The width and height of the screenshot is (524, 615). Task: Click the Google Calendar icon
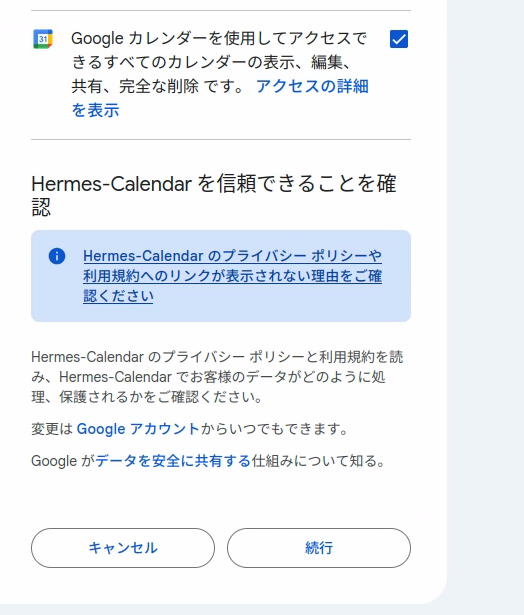pyautogui.click(x=43, y=39)
